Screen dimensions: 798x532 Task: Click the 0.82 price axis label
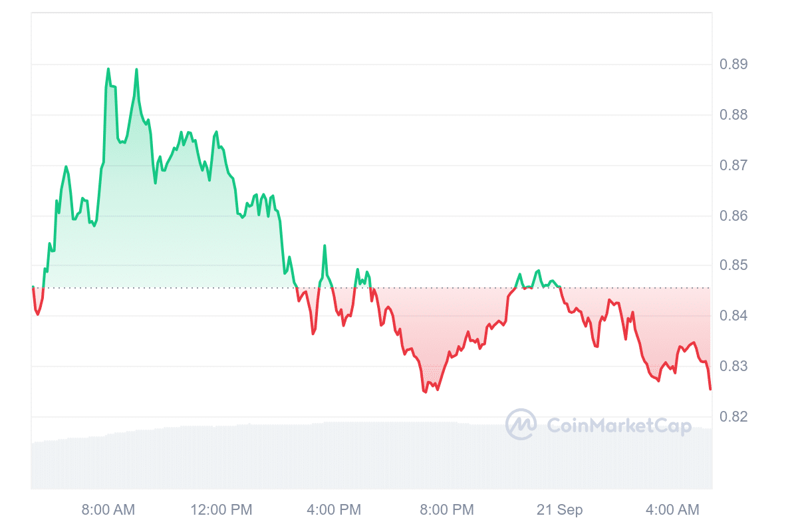point(733,417)
